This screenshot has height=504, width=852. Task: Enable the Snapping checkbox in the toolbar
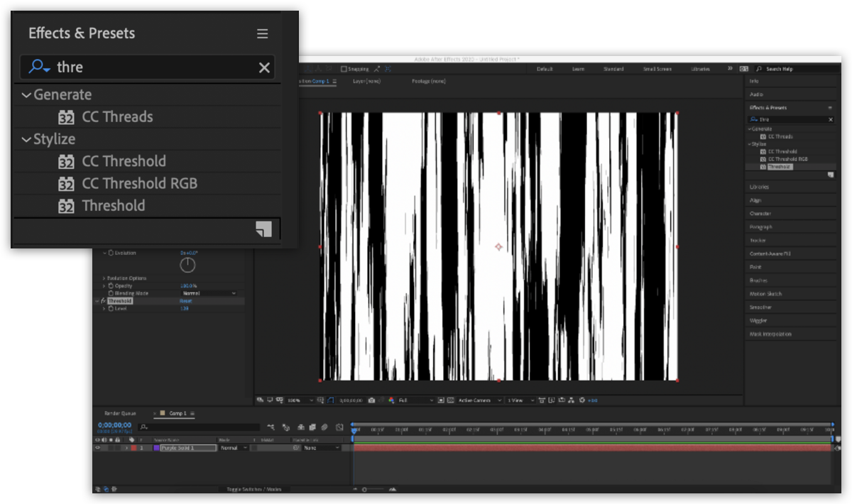(x=344, y=69)
